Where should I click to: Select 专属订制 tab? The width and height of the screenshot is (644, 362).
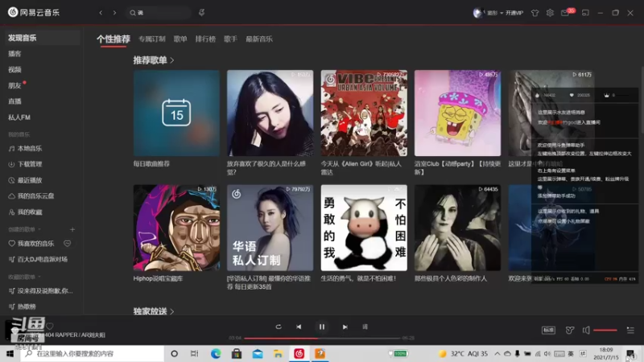tap(152, 39)
